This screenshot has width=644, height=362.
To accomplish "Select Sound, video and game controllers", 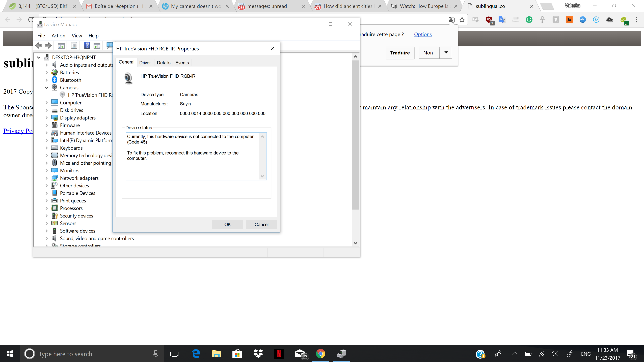I will 97,239.
